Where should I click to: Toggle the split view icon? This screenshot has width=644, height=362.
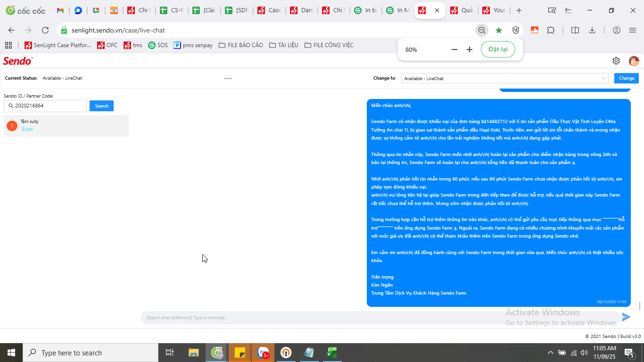click(x=575, y=30)
